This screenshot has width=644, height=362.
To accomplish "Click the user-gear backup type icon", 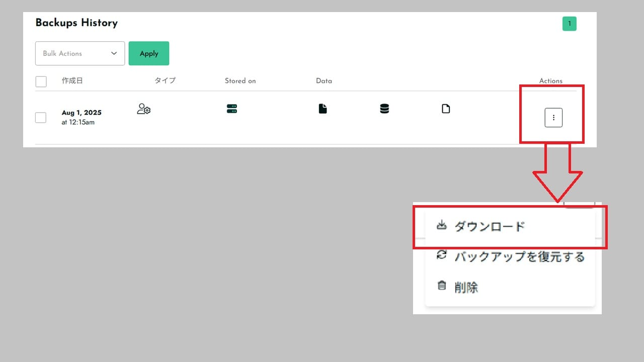I will point(143,109).
